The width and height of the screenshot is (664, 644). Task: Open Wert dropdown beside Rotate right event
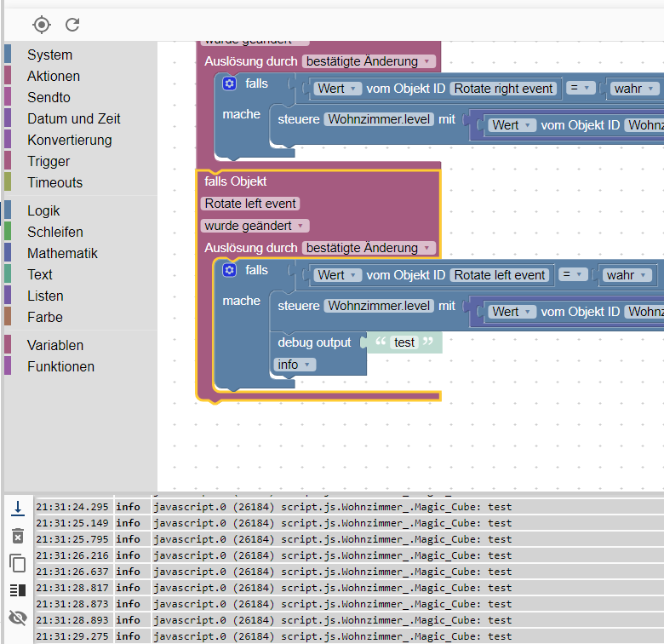(337, 88)
